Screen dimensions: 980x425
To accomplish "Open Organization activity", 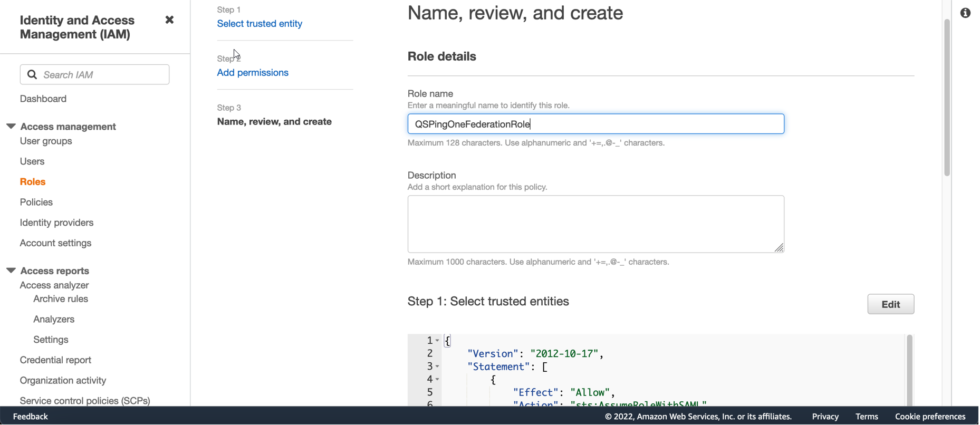I will [63, 381].
